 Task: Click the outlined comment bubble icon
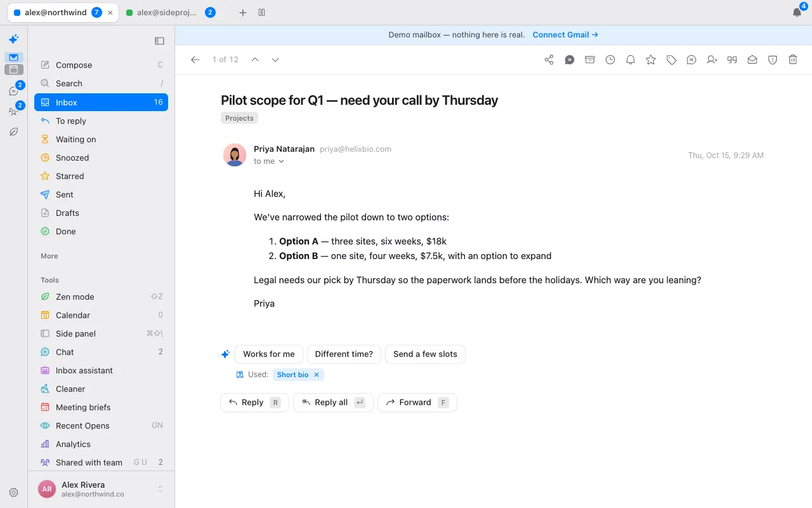[x=691, y=60]
